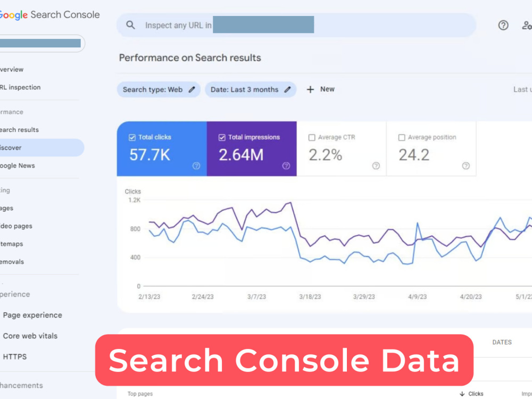This screenshot has height=399, width=532.
Task: Click the Top pages column label
Action: [140, 394]
